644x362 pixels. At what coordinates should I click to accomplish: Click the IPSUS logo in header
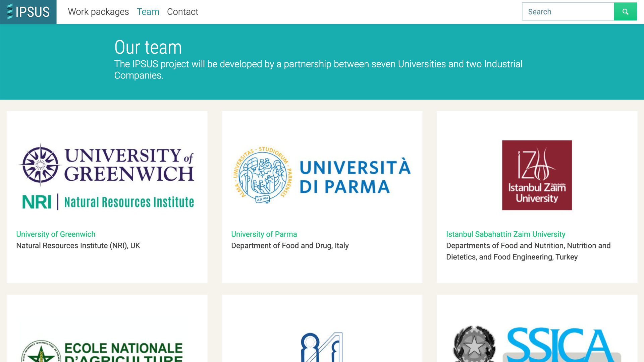click(28, 12)
